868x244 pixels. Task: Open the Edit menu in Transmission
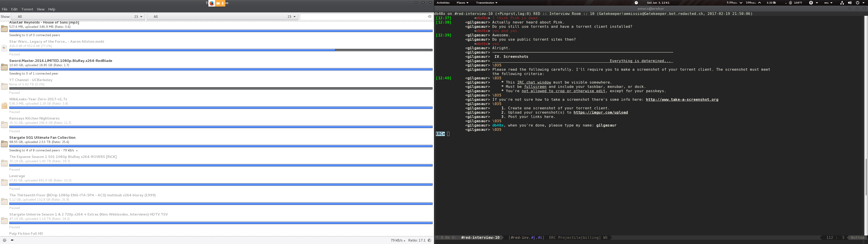tap(14, 9)
